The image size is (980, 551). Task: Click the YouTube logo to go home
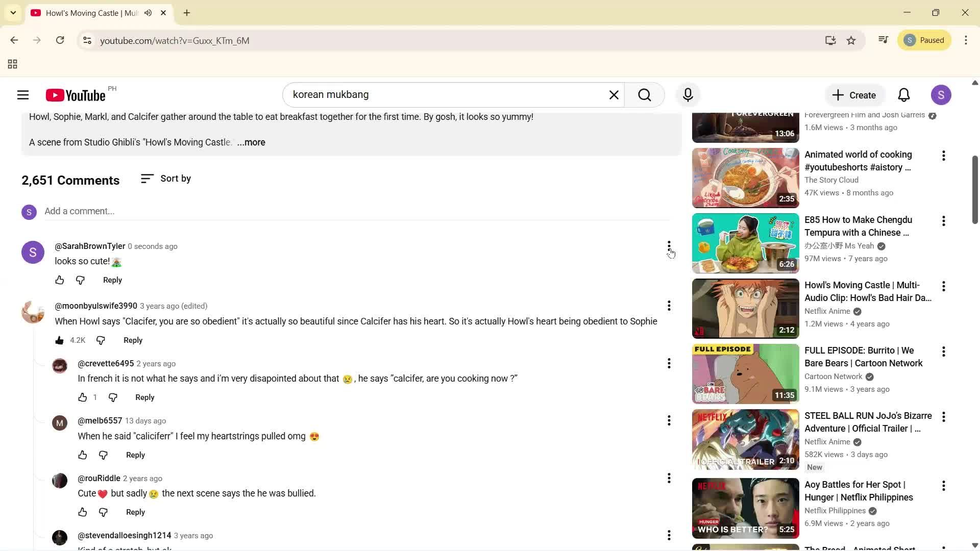tap(75, 95)
